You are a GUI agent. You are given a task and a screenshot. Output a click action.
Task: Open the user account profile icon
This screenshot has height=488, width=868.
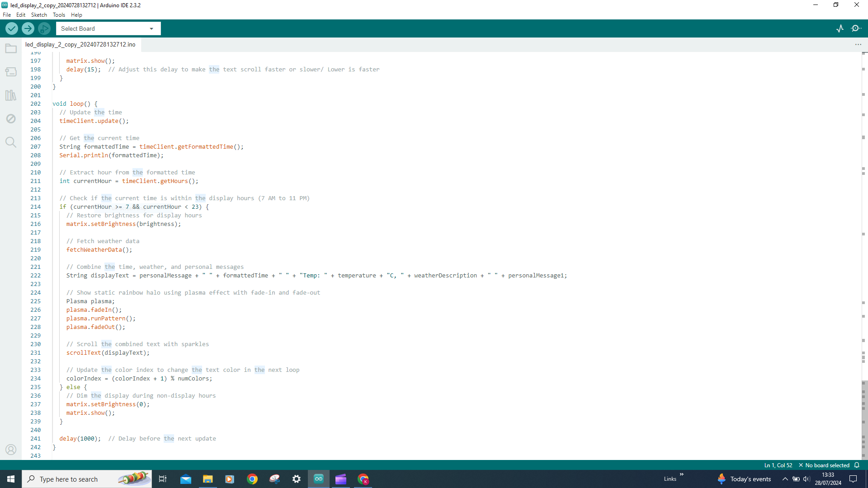[11, 450]
